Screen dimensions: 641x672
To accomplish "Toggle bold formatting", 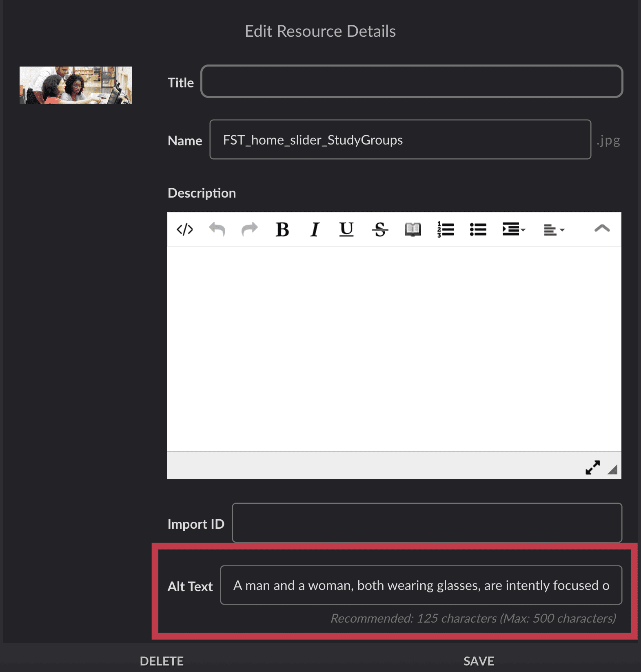I will pyautogui.click(x=282, y=229).
